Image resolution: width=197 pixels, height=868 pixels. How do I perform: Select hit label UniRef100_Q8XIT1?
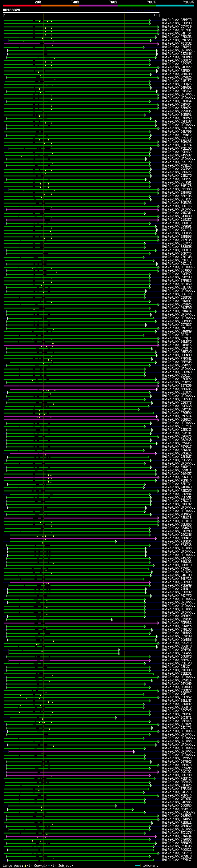(177, 728)
